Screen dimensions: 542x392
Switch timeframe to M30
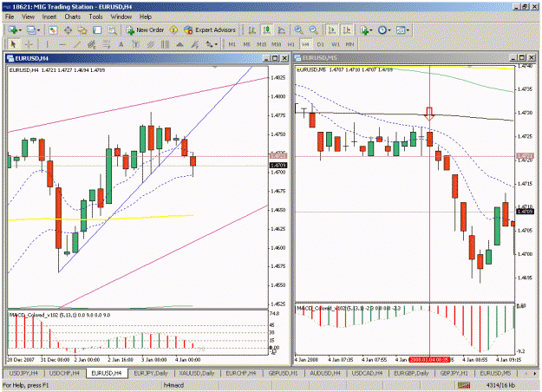(276, 44)
